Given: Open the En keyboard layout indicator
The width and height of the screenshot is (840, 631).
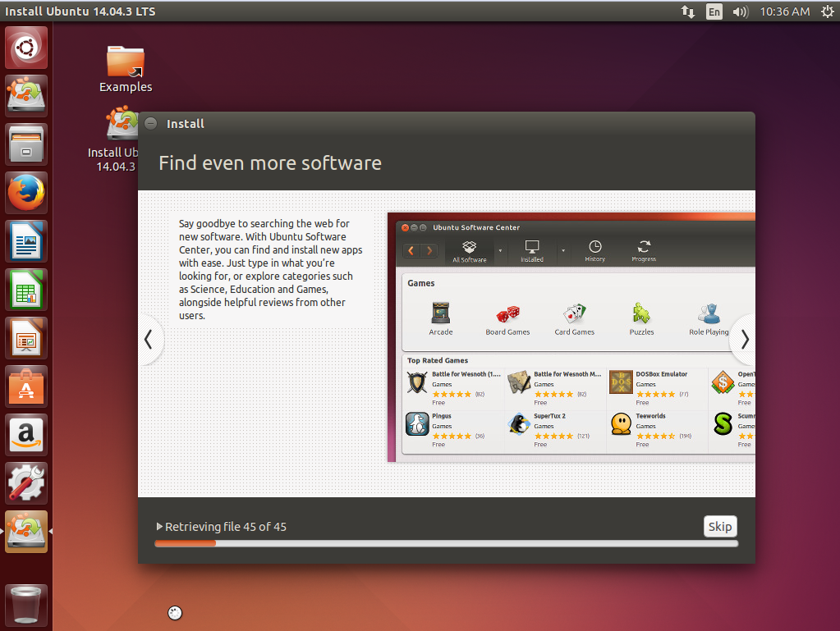Looking at the screenshot, I should pos(714,11).
